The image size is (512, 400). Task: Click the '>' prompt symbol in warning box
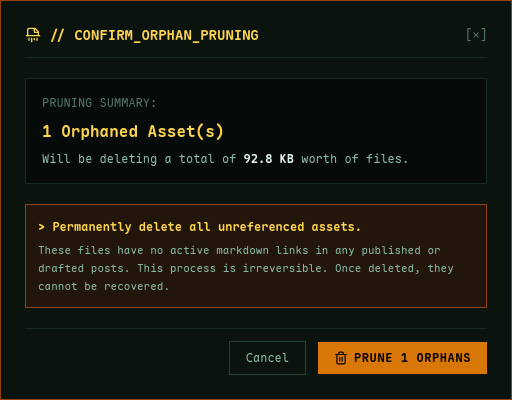[41, 227]
